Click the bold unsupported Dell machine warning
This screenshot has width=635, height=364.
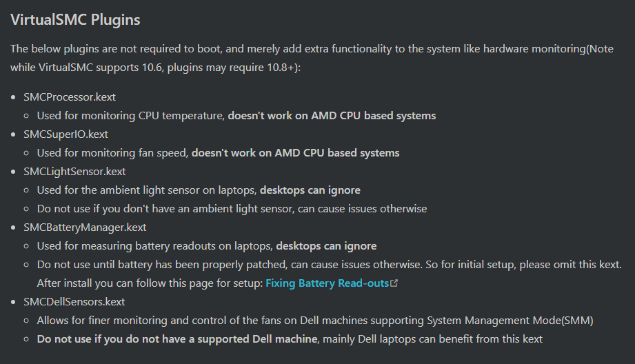(x=177, y=339)
